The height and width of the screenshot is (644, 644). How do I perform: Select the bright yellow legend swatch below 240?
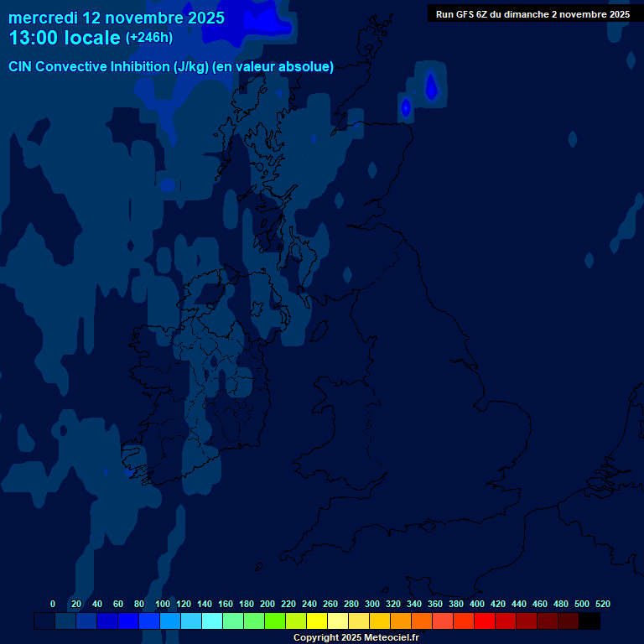pos(316,621)
